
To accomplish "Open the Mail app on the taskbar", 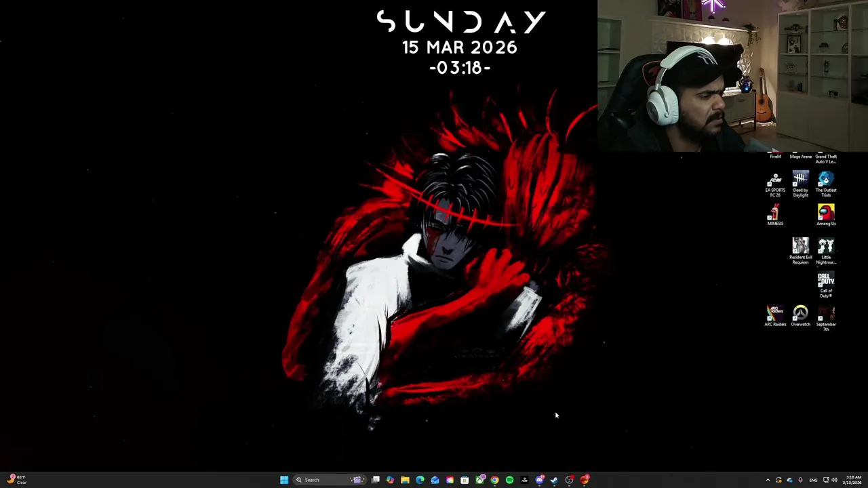I will coord(435,480).
